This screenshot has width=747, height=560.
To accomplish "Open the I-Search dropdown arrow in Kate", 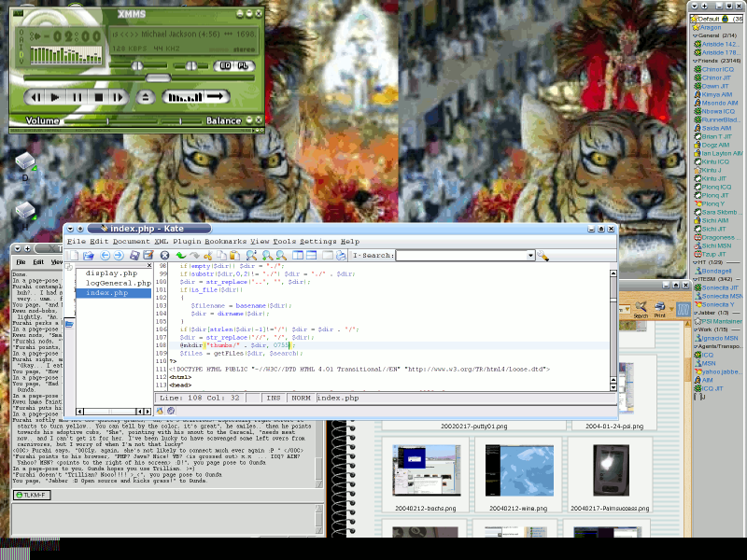I will coord(530,255).
